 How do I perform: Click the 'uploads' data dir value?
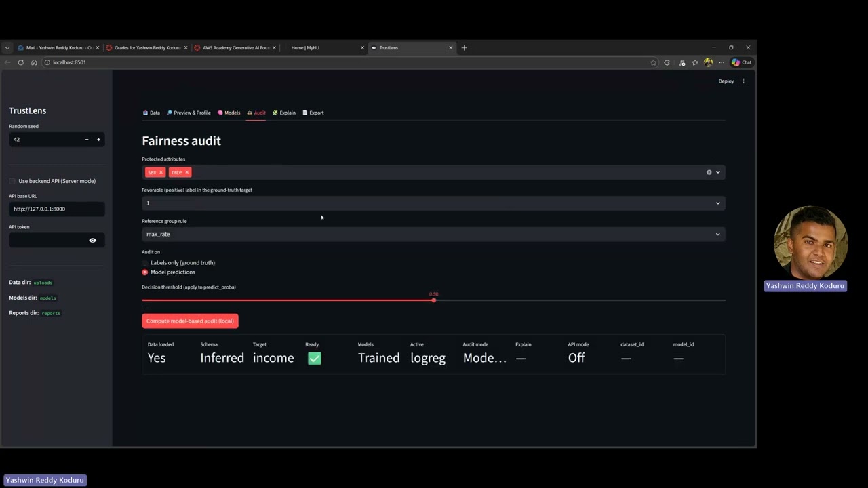tap(43, 283)
